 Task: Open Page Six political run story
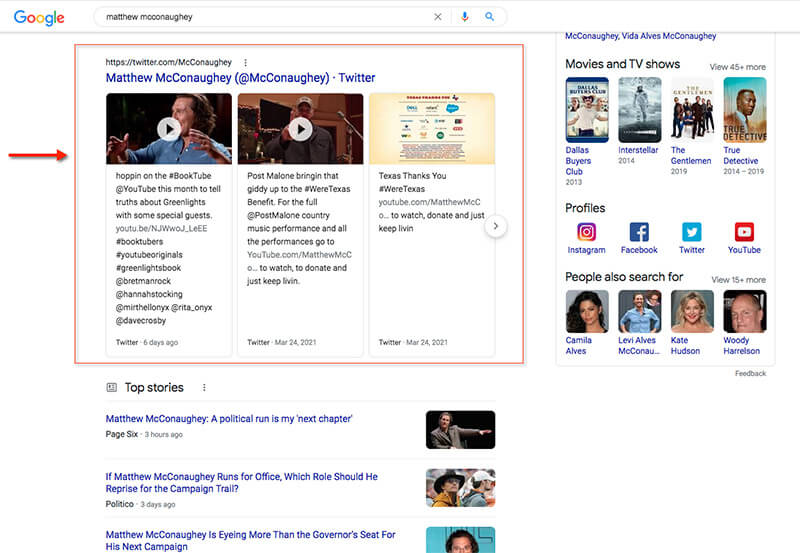[229, 419]
